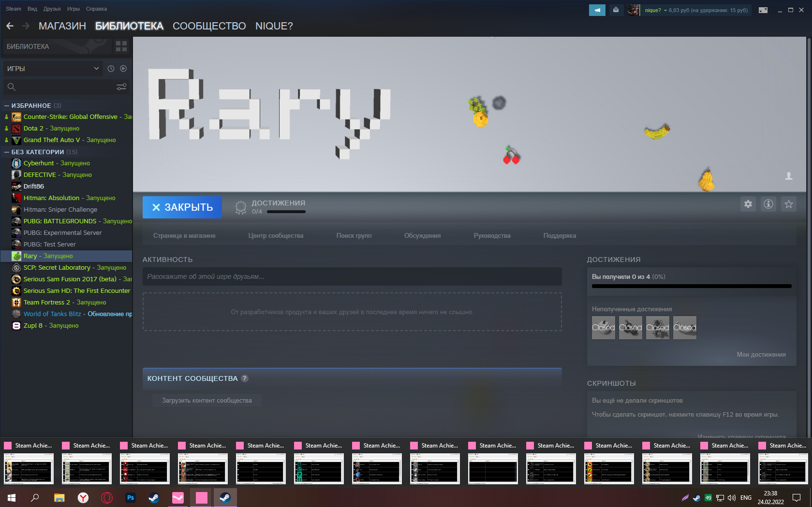Click the achievements badge icon
Viewport: 812px width, 507px height.
click(x=240, y=207)
